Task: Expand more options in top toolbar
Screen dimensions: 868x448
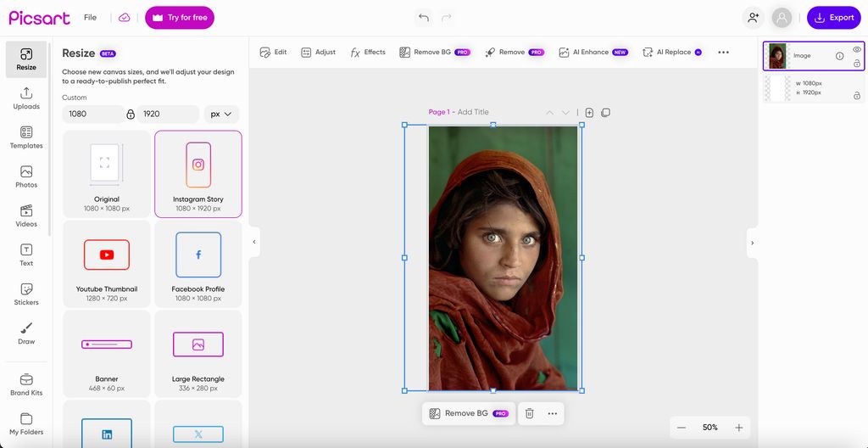Action: 723,53
